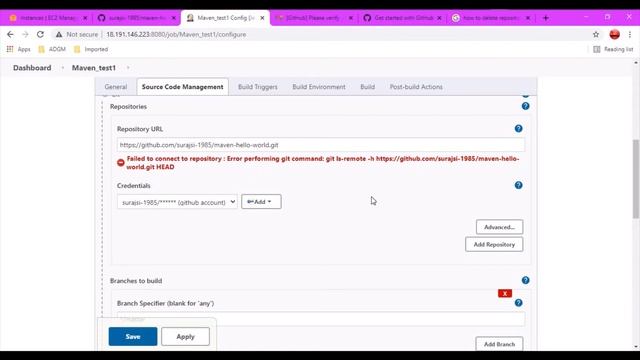Jump to Post-build Actions tab

coord(416,87)
